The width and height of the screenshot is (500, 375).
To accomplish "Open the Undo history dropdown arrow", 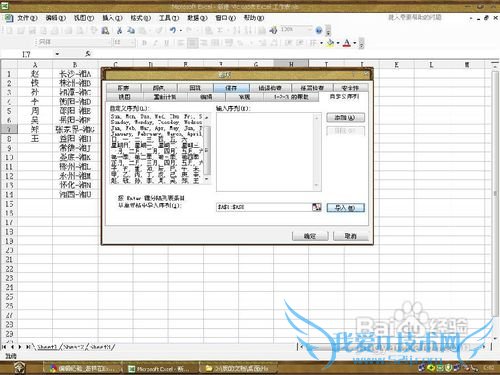I will (x=181, y=31).
